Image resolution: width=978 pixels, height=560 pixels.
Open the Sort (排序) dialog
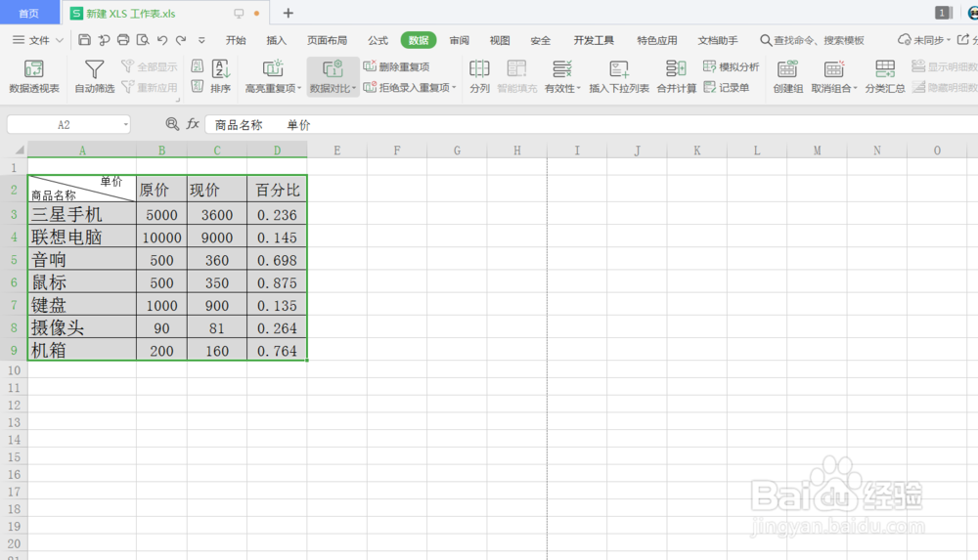pyautogui.click(x=221, y=76)
